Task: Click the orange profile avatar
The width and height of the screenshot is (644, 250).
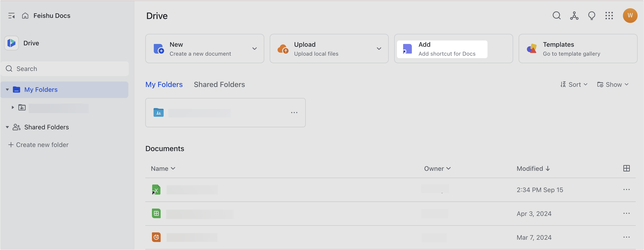Action: pyautogui.click(x=630, y=16)
